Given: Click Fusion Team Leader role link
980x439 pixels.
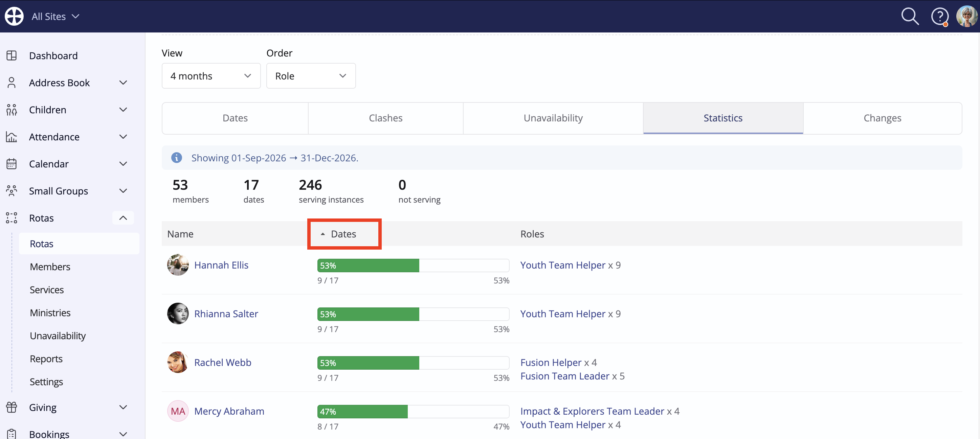Looking at the screenshot, I should coord(564,376).
